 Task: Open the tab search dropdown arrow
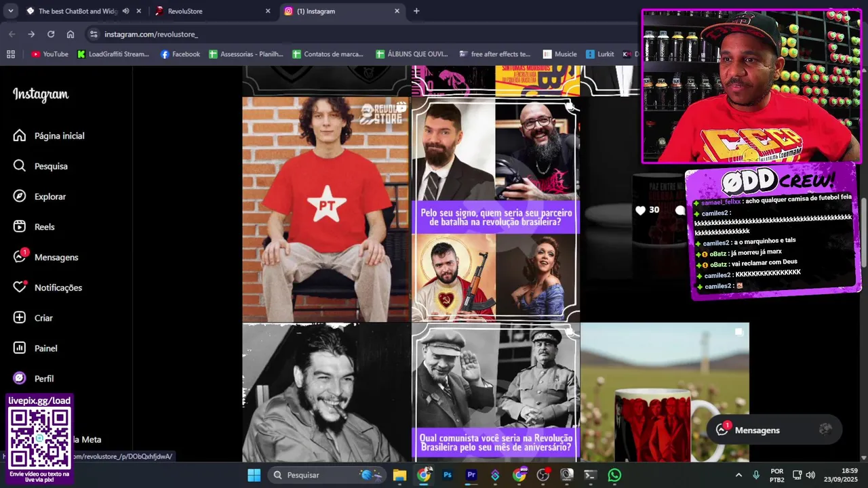coord(10,11)
